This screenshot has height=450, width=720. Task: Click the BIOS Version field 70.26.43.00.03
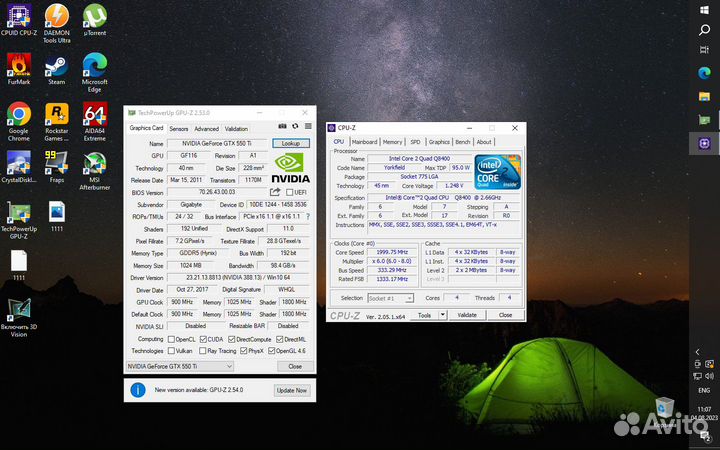(x=217, y=192)
